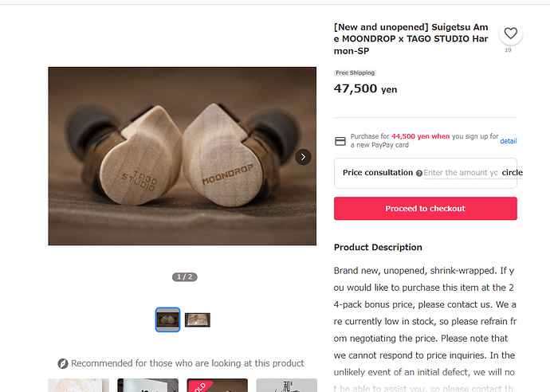Image resolution: width=550 pixels, height=392 pixels.
Task: Open second recommended product thumbnail
Action: point(147,385)
